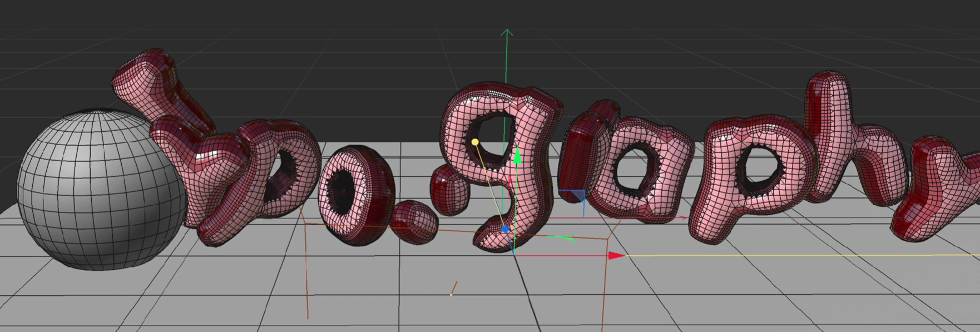Click the thin red arrow tip near letter a
Screen dimensions: 980x332
[684, 217]
